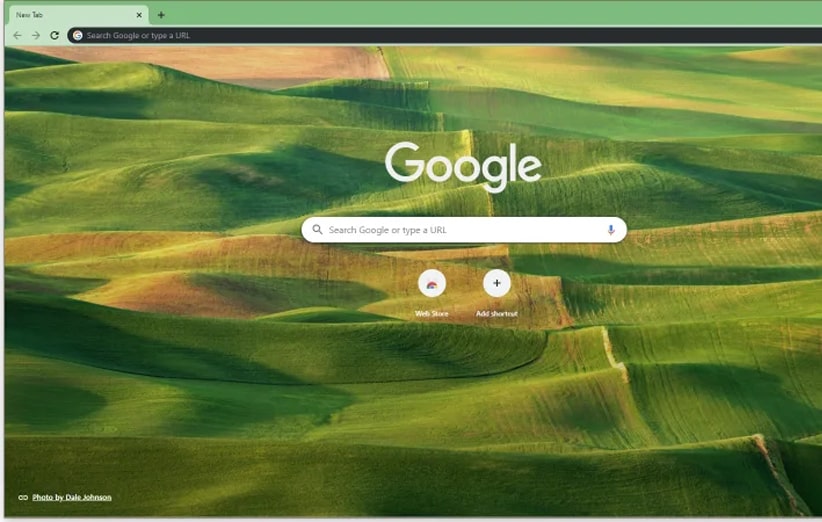
Task: Open a new tab with plus button
Action: 161,15
